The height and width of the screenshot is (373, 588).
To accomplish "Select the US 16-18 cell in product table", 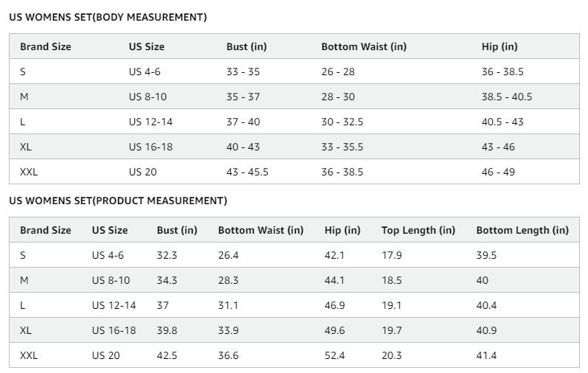I will tap(114, 331).
